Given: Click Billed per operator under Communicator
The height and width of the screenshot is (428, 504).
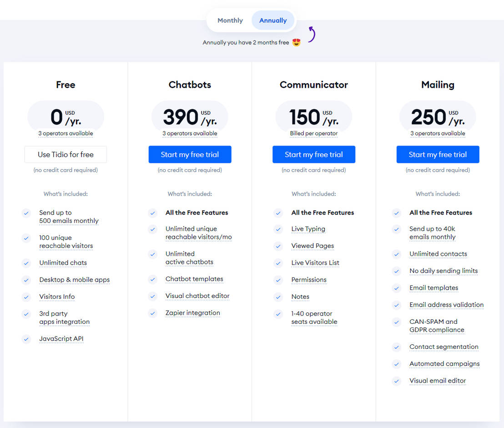Looking at the screenshot, I should tap(314, 134).
